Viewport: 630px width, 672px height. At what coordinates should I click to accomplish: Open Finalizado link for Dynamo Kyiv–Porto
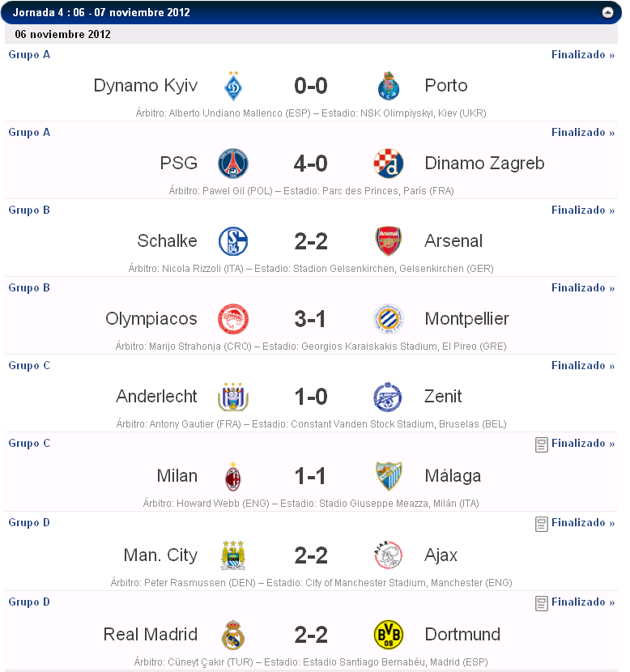(x=582, y=54)
